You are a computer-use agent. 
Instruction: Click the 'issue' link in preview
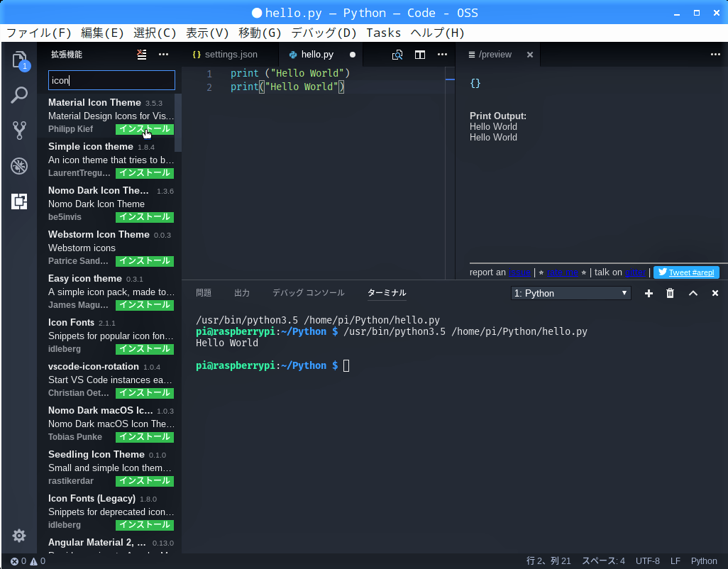click(x=519, y=272)
